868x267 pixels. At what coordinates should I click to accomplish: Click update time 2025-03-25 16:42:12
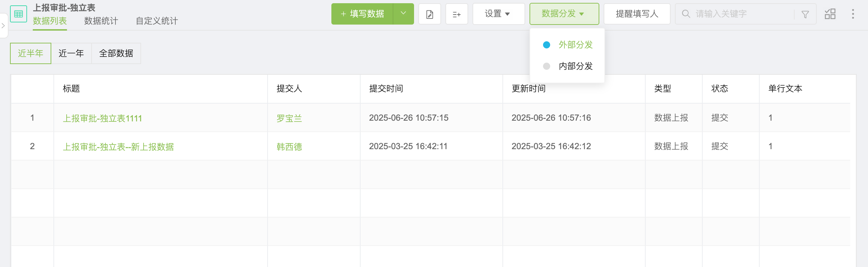pos(551,146)
